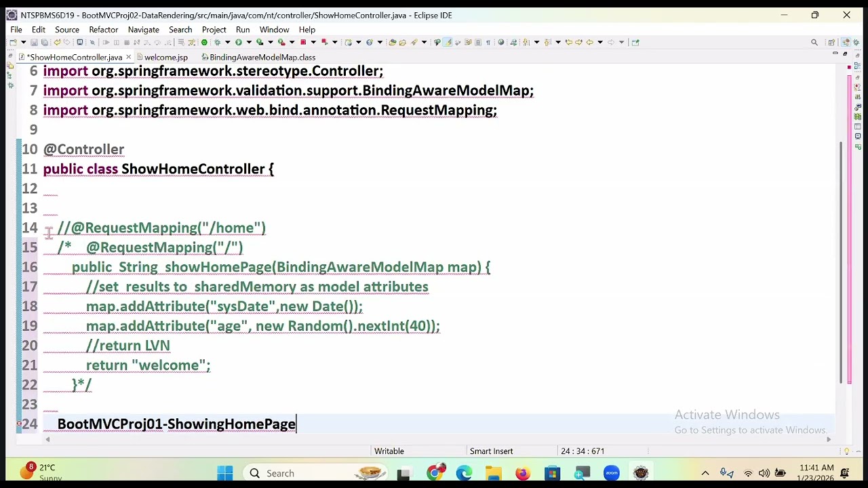Open the Debug configurations dropdown arrow
868x488 pixels.
[x=228, y=42]
